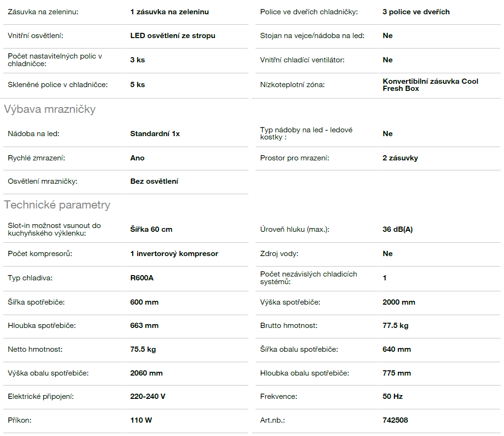
Task: Select the "3 police ve dveřích" value
Action: [416, 12]
